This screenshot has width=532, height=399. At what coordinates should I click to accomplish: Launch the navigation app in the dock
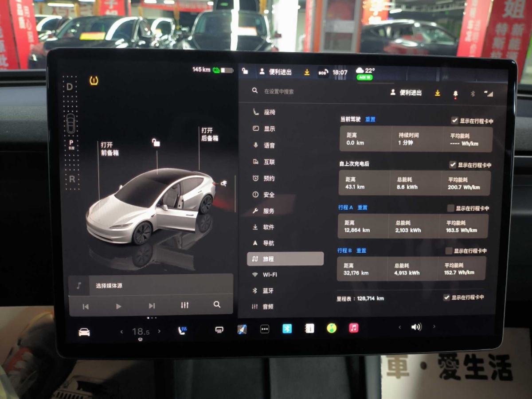point(242,329)
